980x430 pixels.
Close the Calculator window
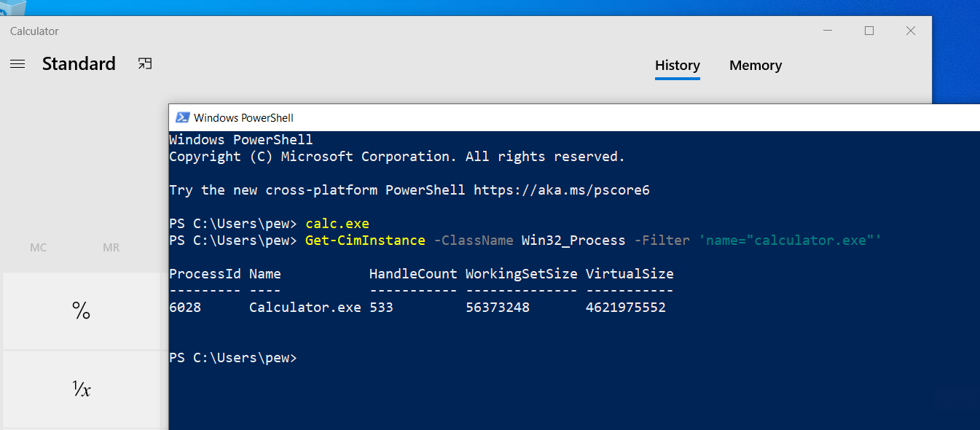click(x=911, y=31)
